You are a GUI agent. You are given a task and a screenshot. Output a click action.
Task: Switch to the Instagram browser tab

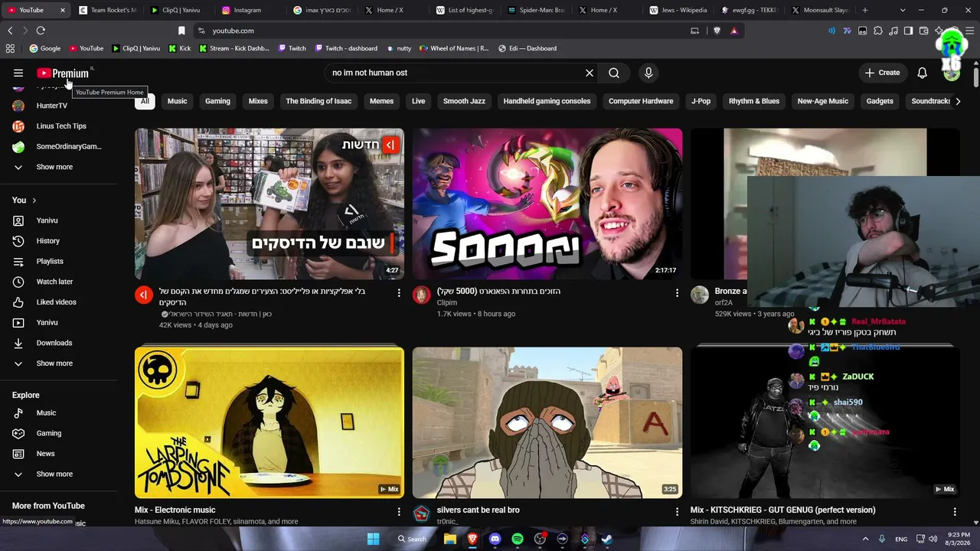click(x=247, y=10)
